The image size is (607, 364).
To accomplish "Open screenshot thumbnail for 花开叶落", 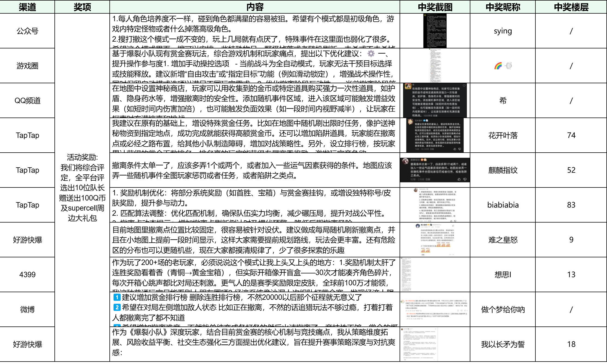I will coord(435,135).
